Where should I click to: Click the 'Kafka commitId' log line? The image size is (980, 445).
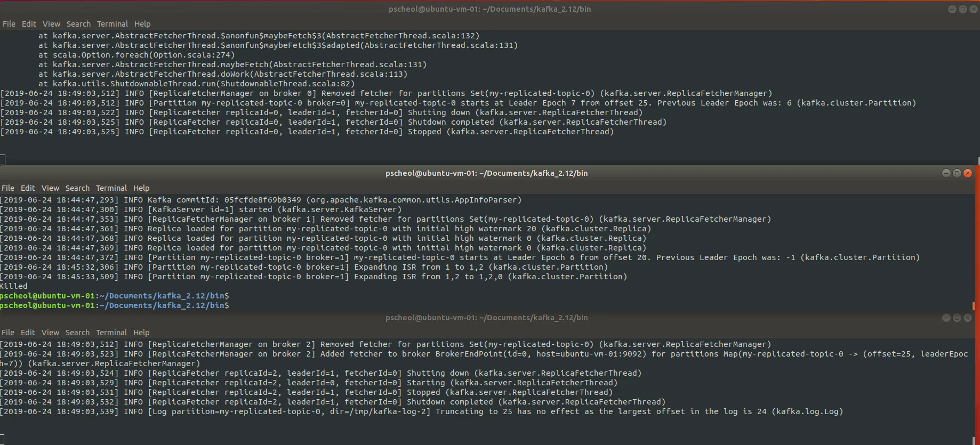pyautogui.click(x=261, y=200)
